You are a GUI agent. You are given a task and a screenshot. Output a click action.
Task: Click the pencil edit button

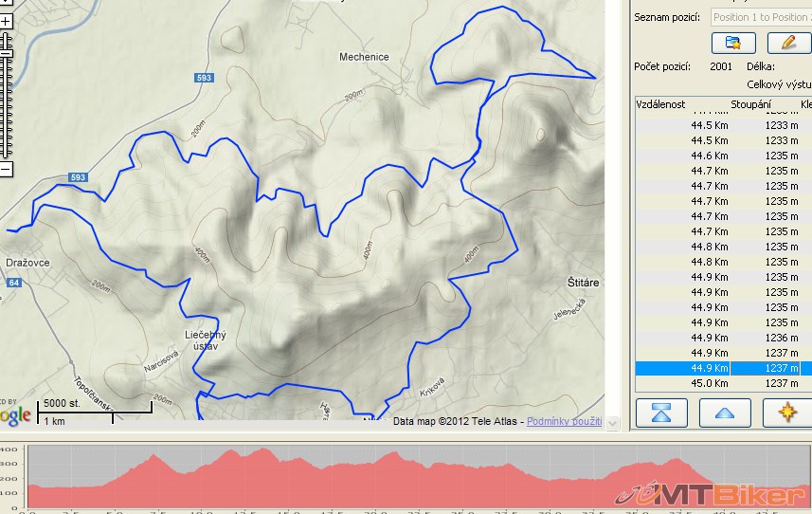click(788, 43)
